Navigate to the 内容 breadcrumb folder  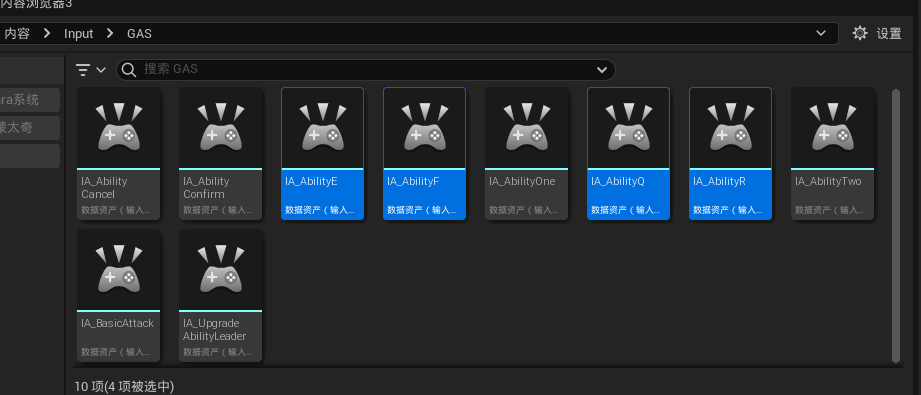click(17, 34)
